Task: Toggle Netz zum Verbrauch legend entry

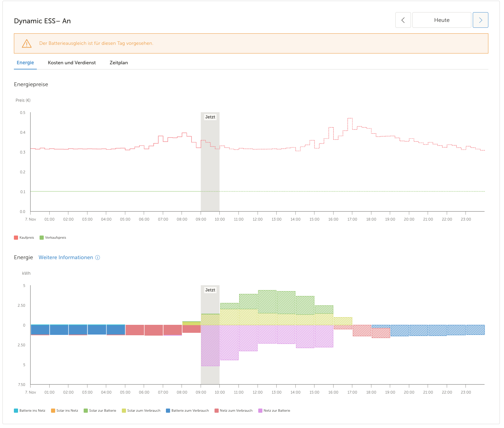Action: tap(234, 411)
